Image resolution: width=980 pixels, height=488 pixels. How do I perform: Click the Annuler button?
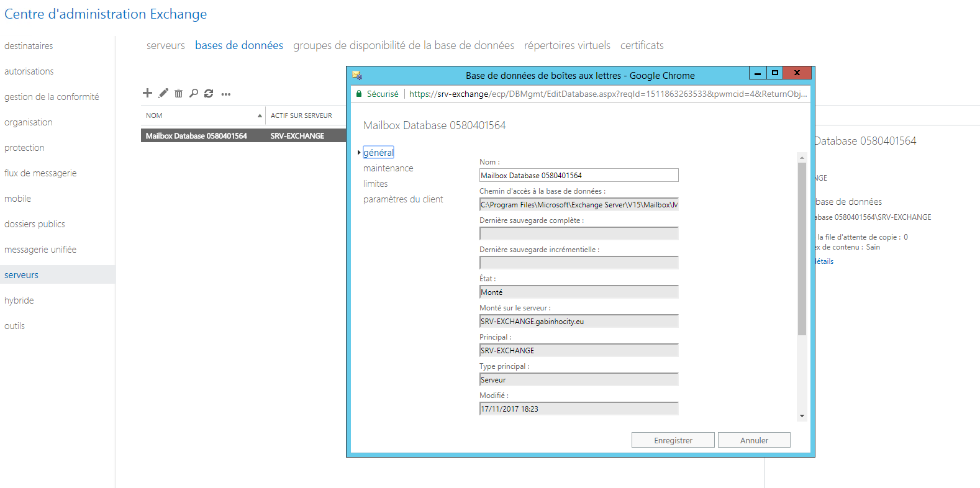tap(754, 440)
